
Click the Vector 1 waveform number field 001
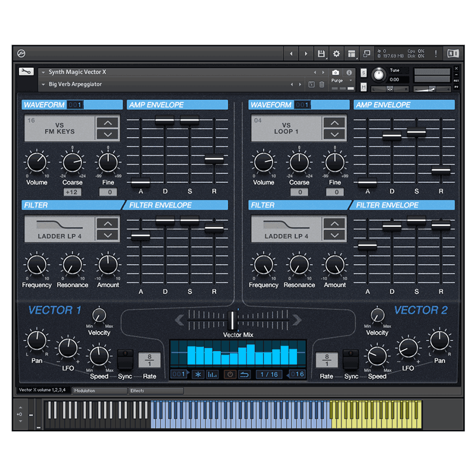(x=75, y=105)
